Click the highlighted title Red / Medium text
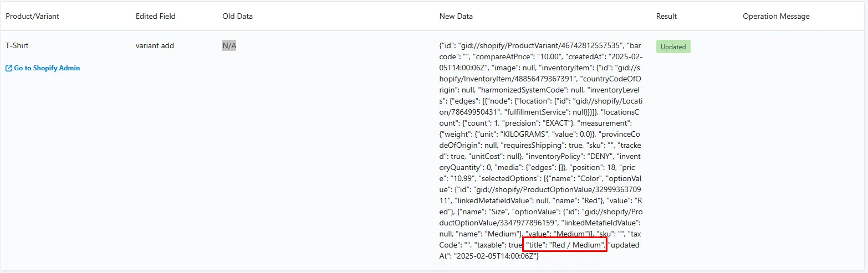 click(x=566, y=244)
